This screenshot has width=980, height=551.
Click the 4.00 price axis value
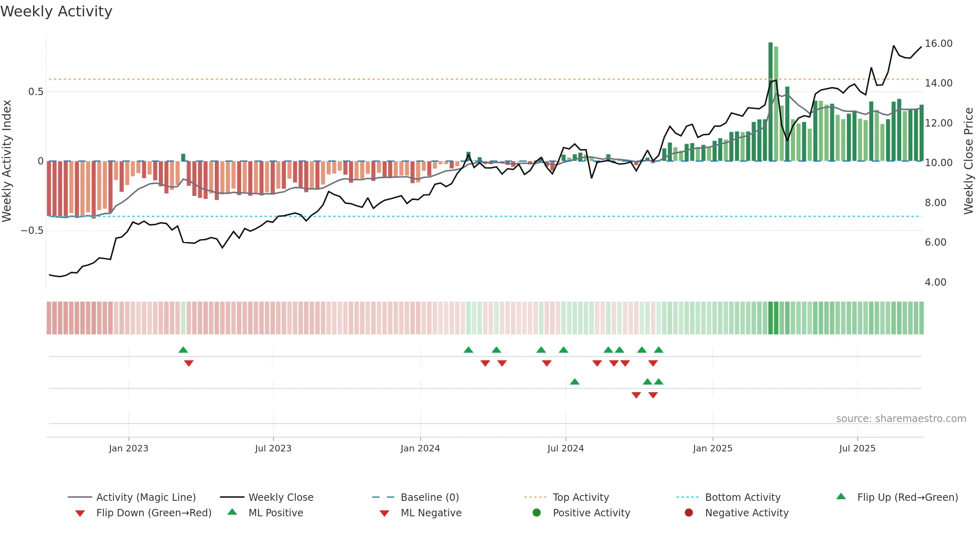[935, 282]
